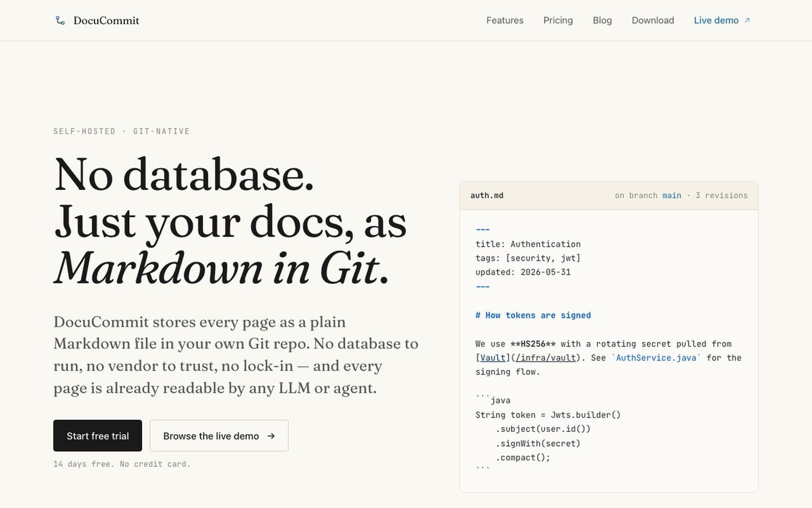Click the Start free trial button

click(97, 435)
